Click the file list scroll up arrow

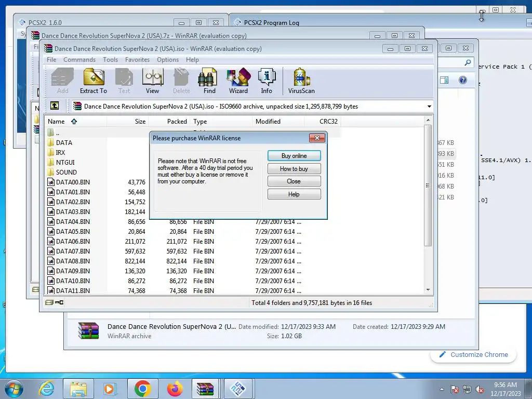click(x=428, y=120)
